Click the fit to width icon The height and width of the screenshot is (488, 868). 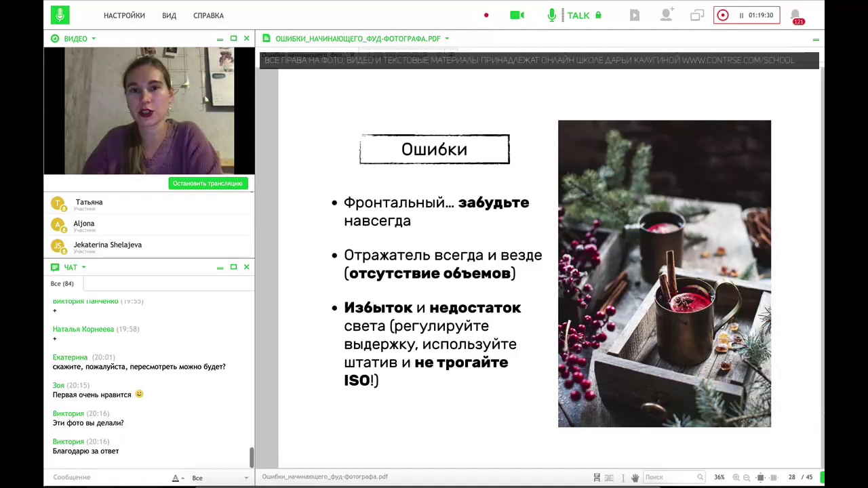[x=773, y=477]
